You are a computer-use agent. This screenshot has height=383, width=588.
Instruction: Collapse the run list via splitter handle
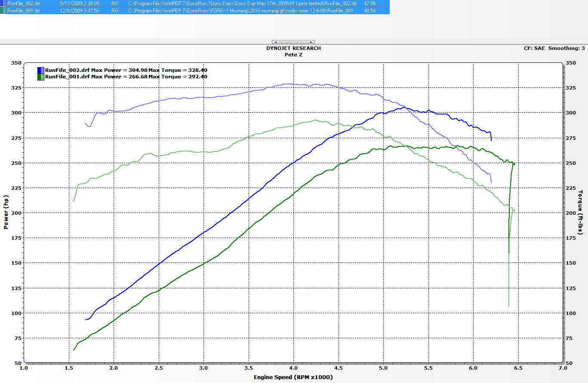point(294,42)
